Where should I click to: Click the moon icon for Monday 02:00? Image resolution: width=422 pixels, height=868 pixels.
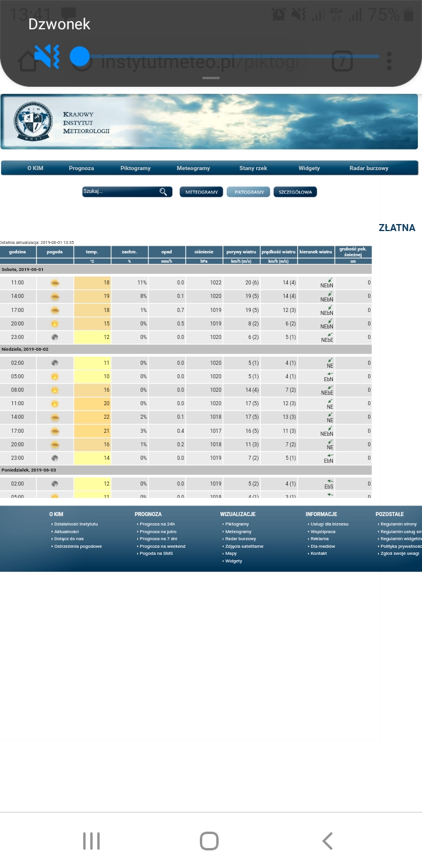click(55, 484)
